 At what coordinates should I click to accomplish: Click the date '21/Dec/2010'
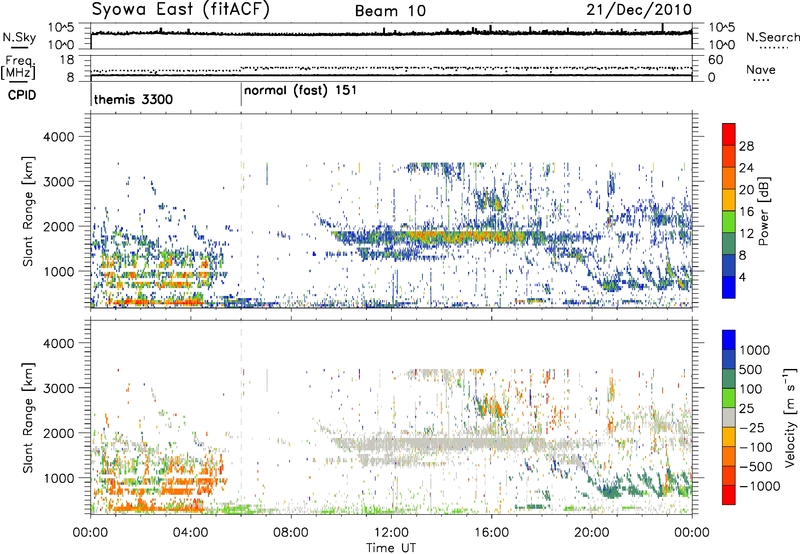[x=639, y=10]
